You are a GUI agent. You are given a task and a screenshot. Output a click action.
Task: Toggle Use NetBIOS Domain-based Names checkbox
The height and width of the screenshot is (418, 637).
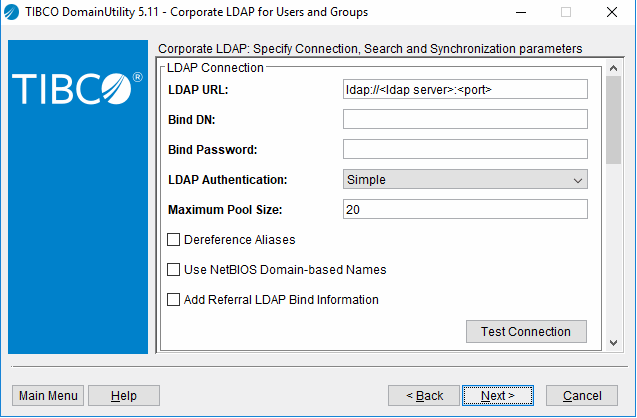(x=174, y=270)
